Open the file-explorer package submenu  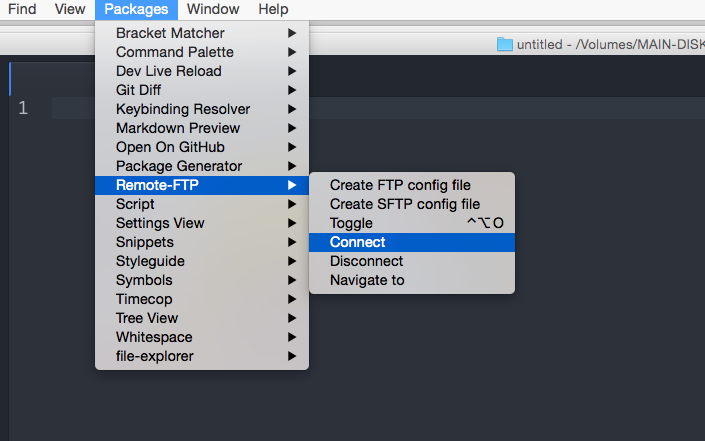pyautogui.click(x=202, y=356)
